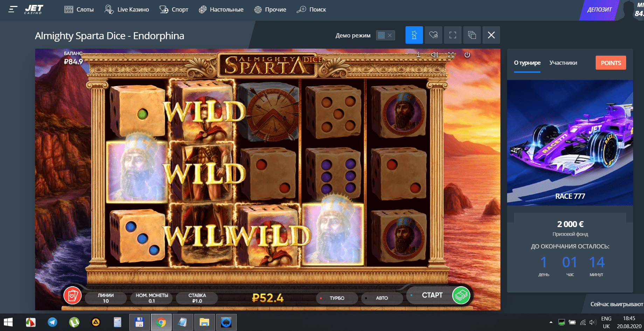This screenshot has height=331, width=644.
Task: Open the taskbar clock showing 18:45
Action: [x=629, y=322]
